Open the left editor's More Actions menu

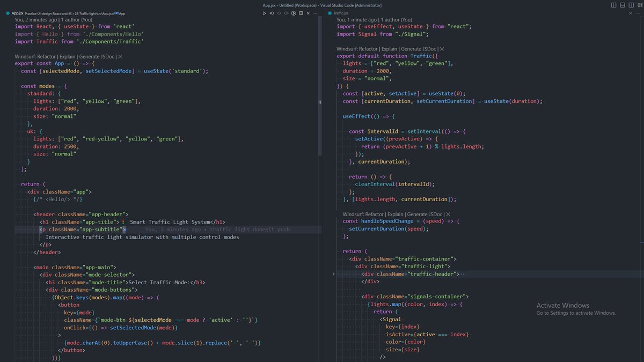[x=316, y=13]
